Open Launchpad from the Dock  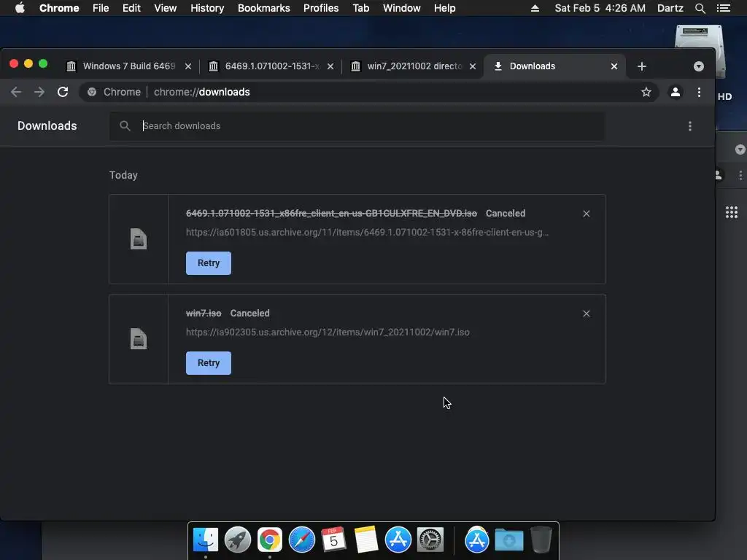[x=237, y=540]
